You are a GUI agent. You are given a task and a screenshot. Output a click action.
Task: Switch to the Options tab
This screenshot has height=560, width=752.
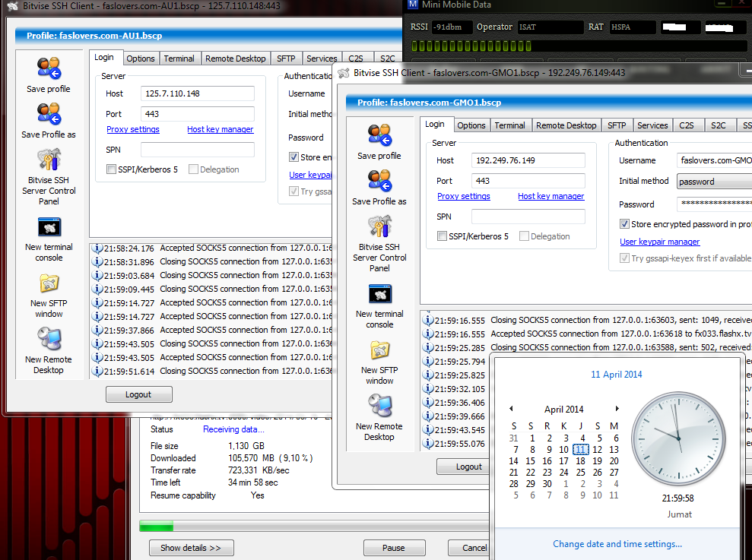[x=471, y=125]
